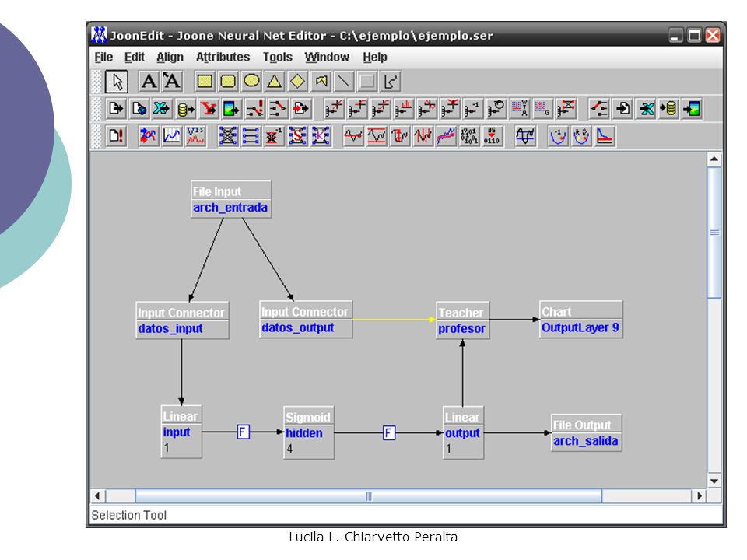This screenshot has width=747, height=560.
Task: Add the Kohonen Synapse (purple K)
Action: 321,136
